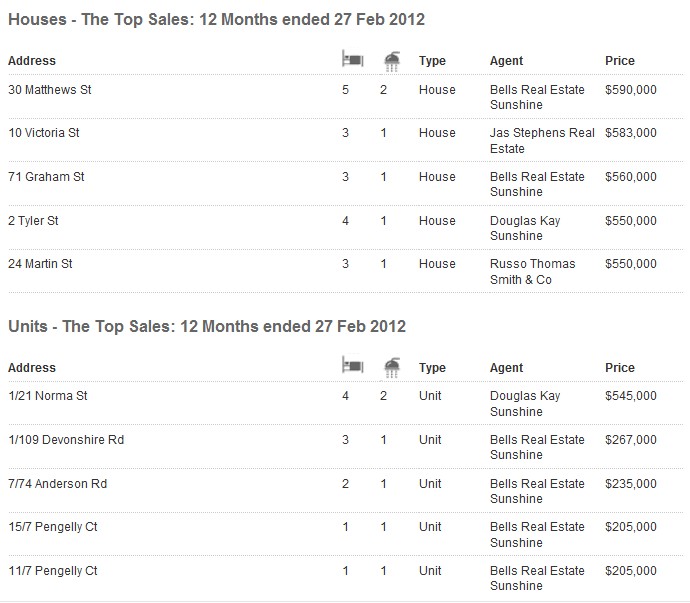Screen dimensions: 690x603
Task: Click the Price header in Houses table
Action: pyautogui.click(x=620, y=61)
